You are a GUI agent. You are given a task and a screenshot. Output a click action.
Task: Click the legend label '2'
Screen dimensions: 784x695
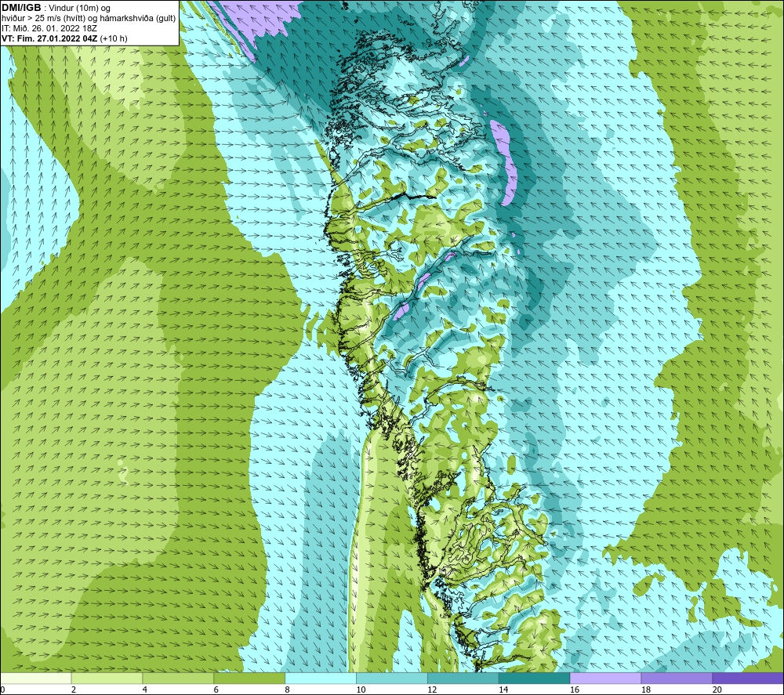(74, 690)
